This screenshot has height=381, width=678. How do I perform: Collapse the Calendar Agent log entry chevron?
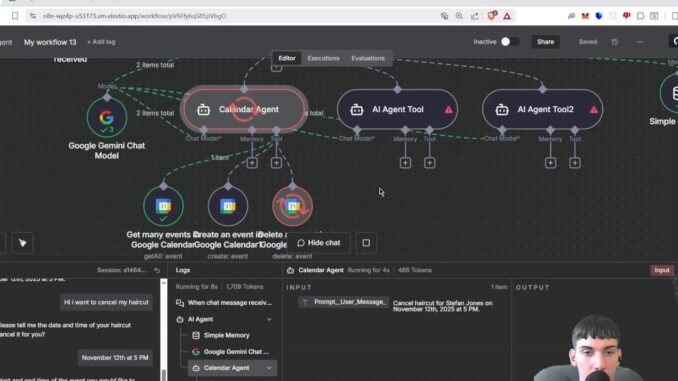[269, 368]
